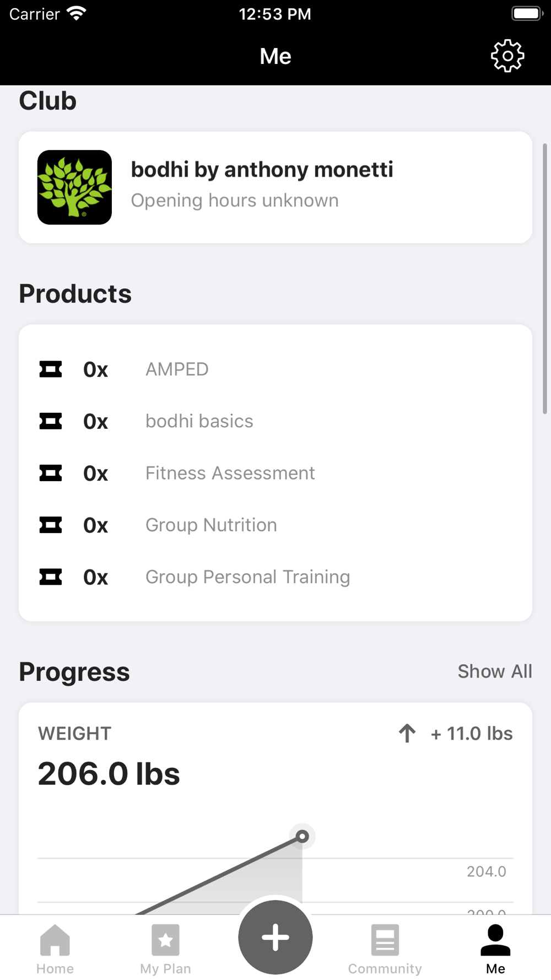This screenshot has width=551, height=980.
Task: Tap the ticket icon beside bodhi basics
Action: coord(51,422)
